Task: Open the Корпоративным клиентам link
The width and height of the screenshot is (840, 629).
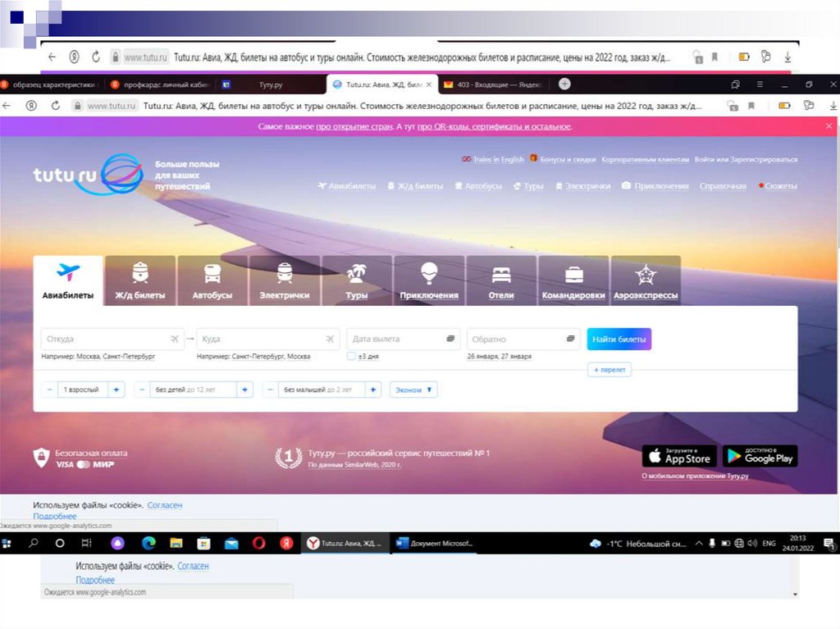Action: 645,159
